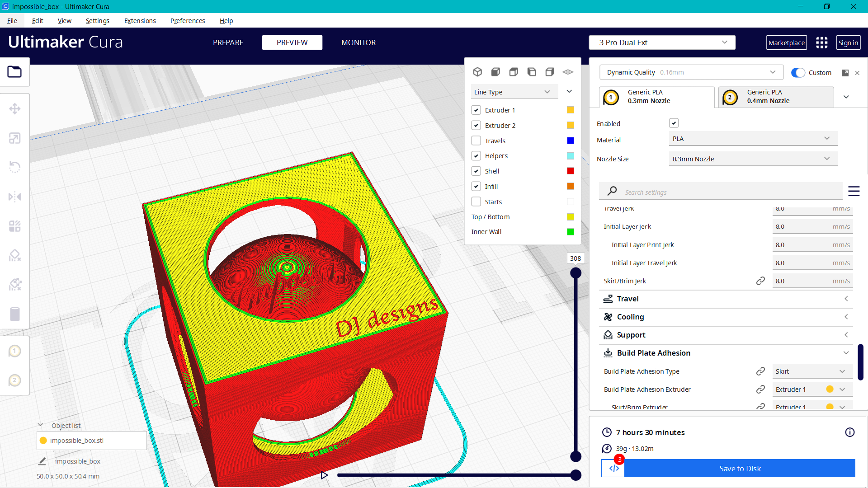Select the Mirror tool
868x488 pixels.
point(15,197)
